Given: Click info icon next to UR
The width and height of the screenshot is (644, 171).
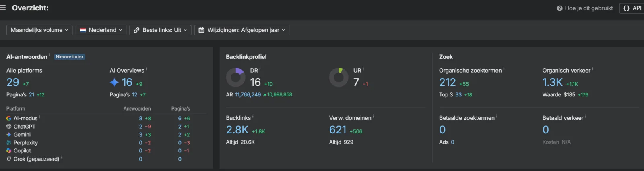Looking at the screenshot, I should 363,69.
